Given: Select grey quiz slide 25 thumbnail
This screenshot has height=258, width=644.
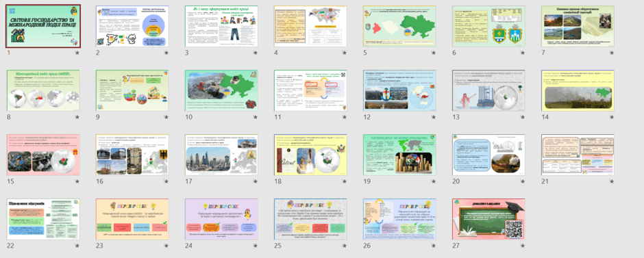Looking at the screenshot, I should [310, 219].
